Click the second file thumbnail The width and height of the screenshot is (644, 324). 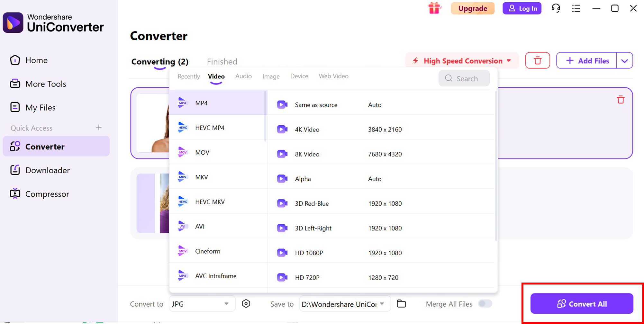point(153,203)
